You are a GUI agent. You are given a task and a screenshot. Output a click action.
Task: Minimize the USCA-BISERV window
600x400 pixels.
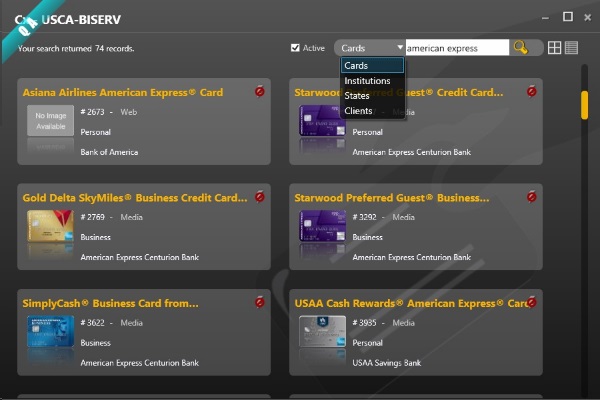tap(546, 18)
